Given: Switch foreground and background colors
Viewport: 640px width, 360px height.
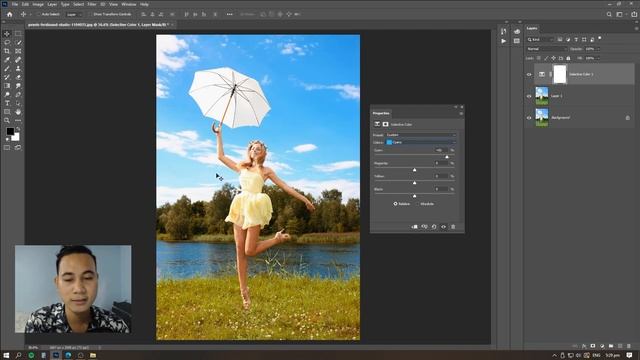Looking at the screenshot, I should point(18,129).
